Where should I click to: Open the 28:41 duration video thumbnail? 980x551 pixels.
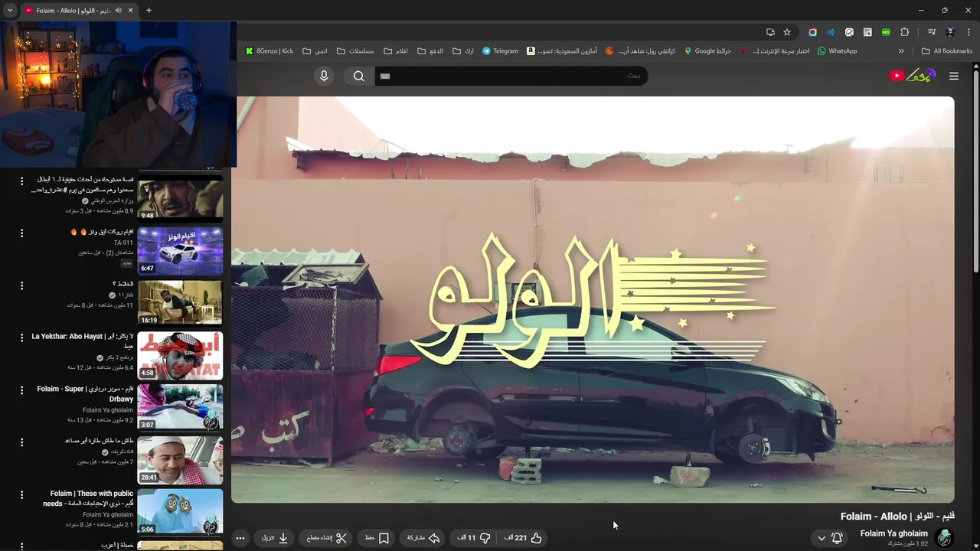(180, 460)
